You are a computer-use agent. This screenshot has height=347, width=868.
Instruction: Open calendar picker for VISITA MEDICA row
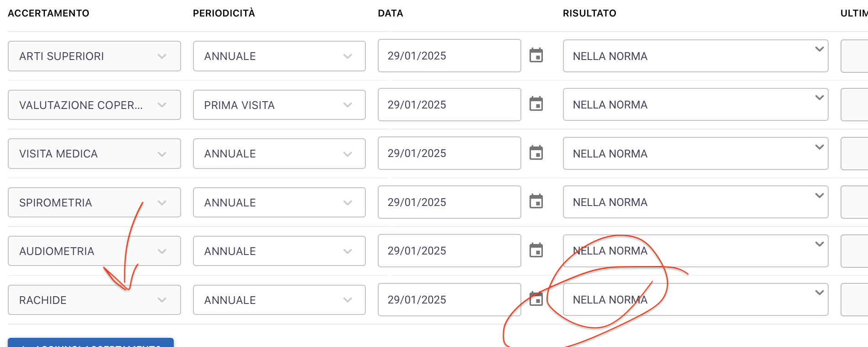tap(536, 153)
